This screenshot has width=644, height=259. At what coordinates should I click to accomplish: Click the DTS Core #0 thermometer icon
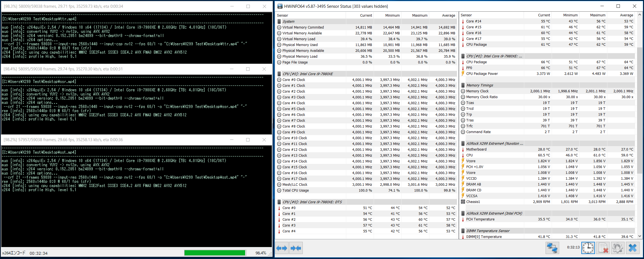point(279,208)
